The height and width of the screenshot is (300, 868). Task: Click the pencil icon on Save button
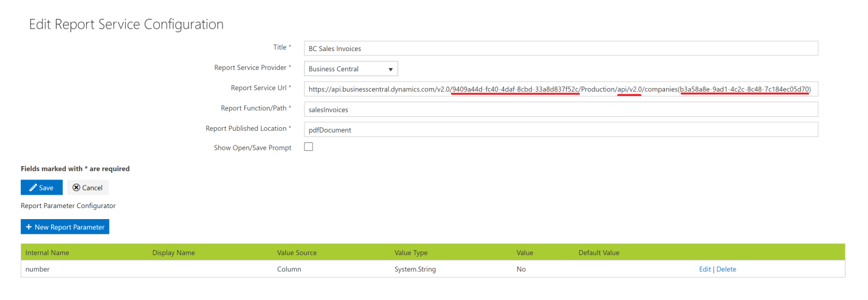[x=33, y=187]
